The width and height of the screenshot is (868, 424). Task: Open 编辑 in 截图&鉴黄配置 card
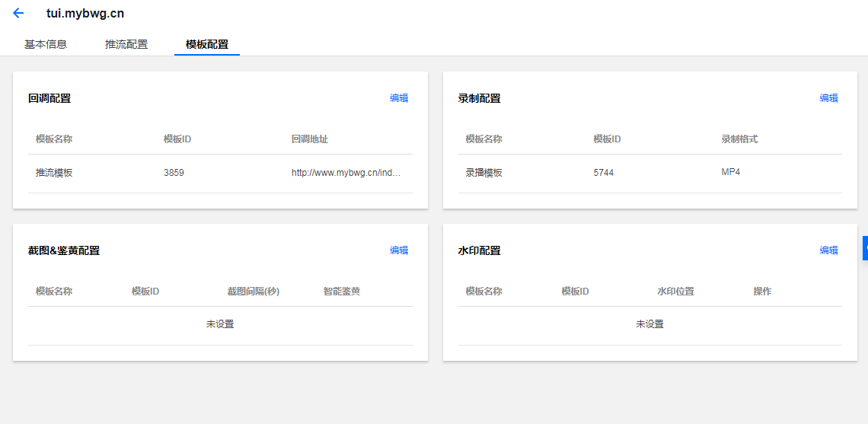(x=399, y=250)
